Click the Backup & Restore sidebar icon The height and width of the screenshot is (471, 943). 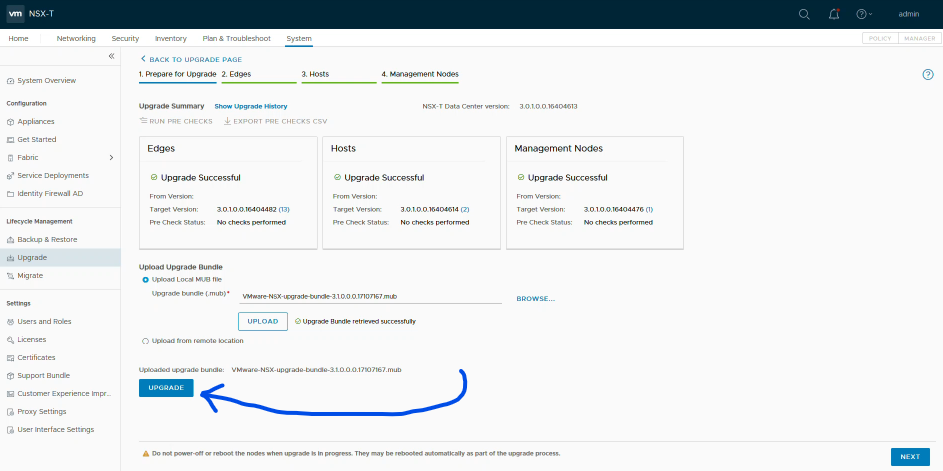[x=10, y=240]
